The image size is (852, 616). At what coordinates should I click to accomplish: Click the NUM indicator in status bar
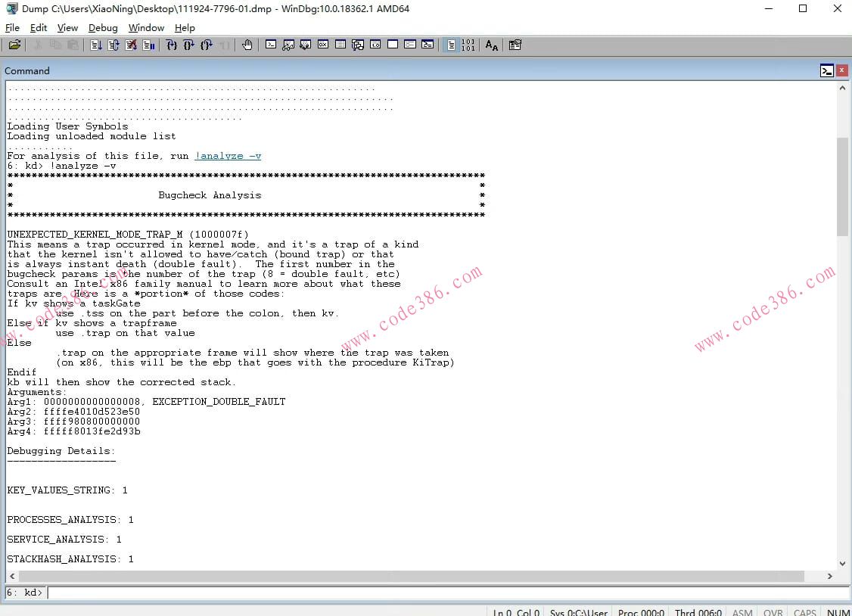[838, 612]
